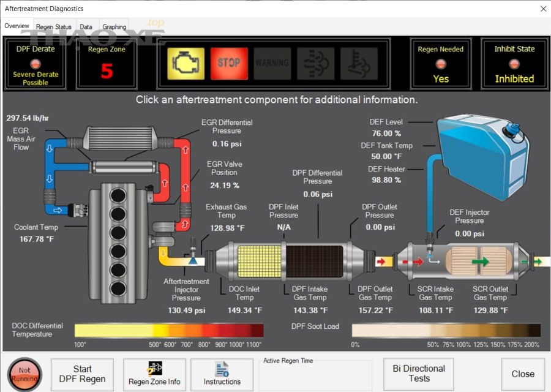Click the Regen Needed indicator light
This screenshot has width=551, height=392.
pos(441,64)
